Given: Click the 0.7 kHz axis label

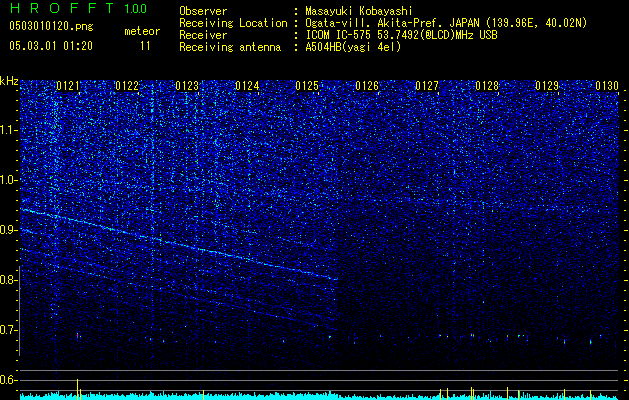Looking at the screenshot, I should (x=9, y=330).
